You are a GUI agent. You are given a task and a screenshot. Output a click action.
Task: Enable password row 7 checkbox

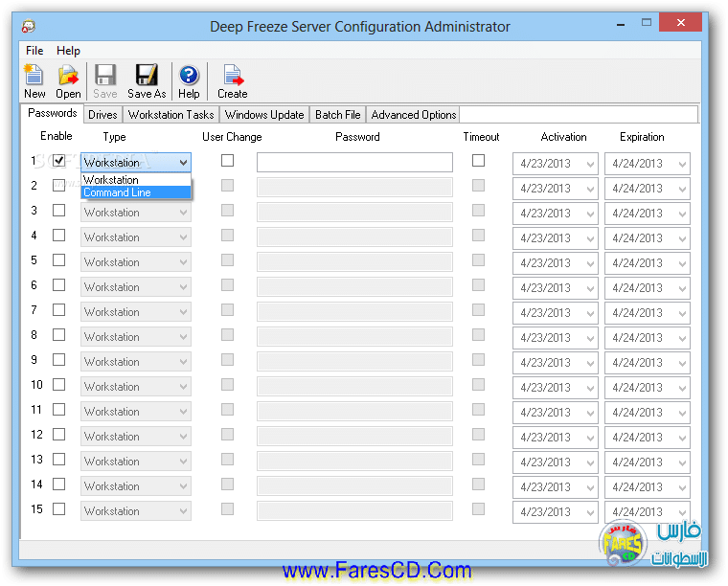59,309
